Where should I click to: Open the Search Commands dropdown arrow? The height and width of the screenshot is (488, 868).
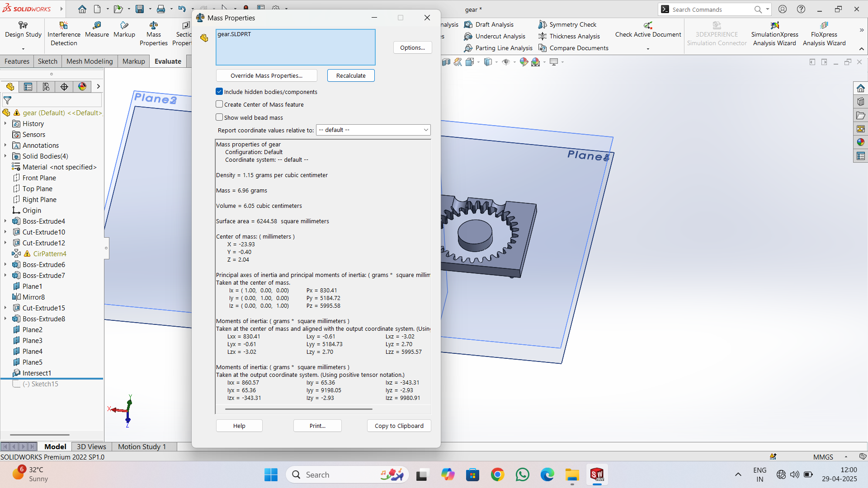(768, 9)
